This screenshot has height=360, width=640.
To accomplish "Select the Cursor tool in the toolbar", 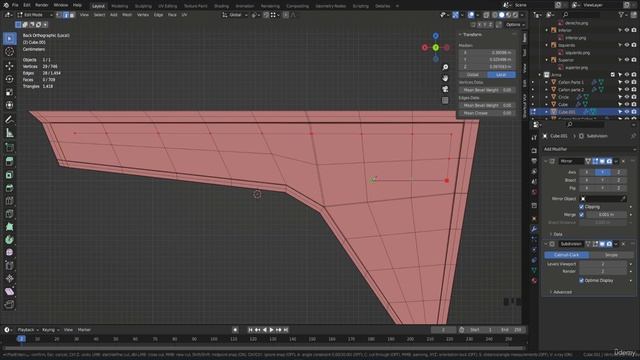I will [9, 52].
